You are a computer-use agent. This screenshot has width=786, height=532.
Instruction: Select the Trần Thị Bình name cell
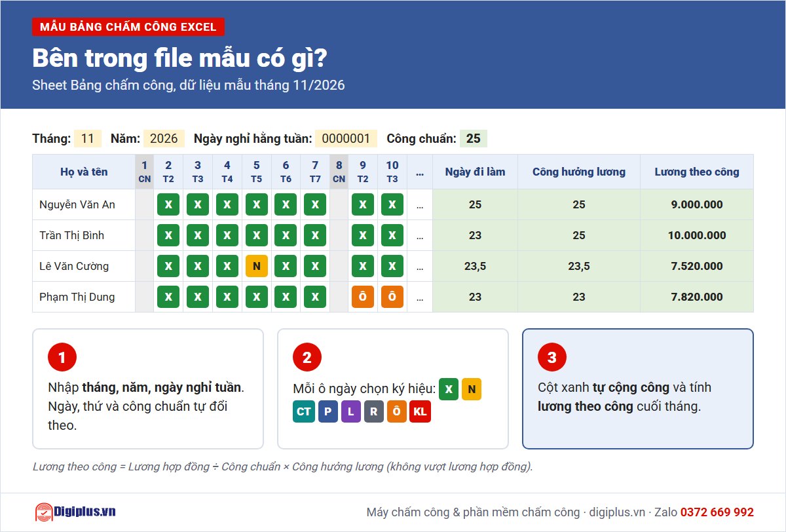click(x=84, y=235)
